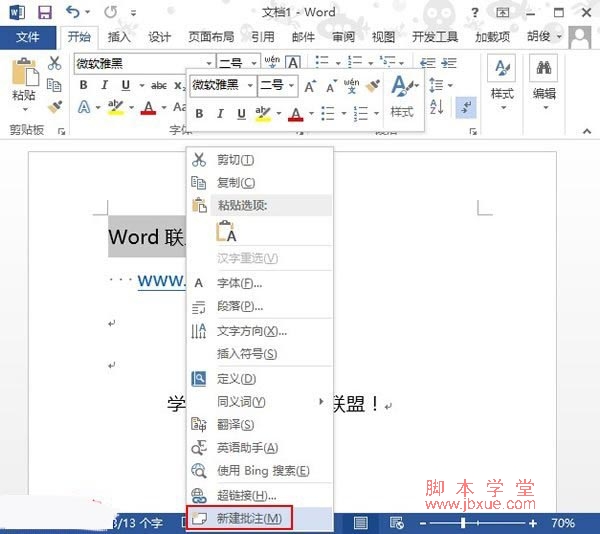Click the Sort A-Z icon in ribbon
Image resolution: width=600 pixels, height=534 pixels.
click(x=437, y=107)
